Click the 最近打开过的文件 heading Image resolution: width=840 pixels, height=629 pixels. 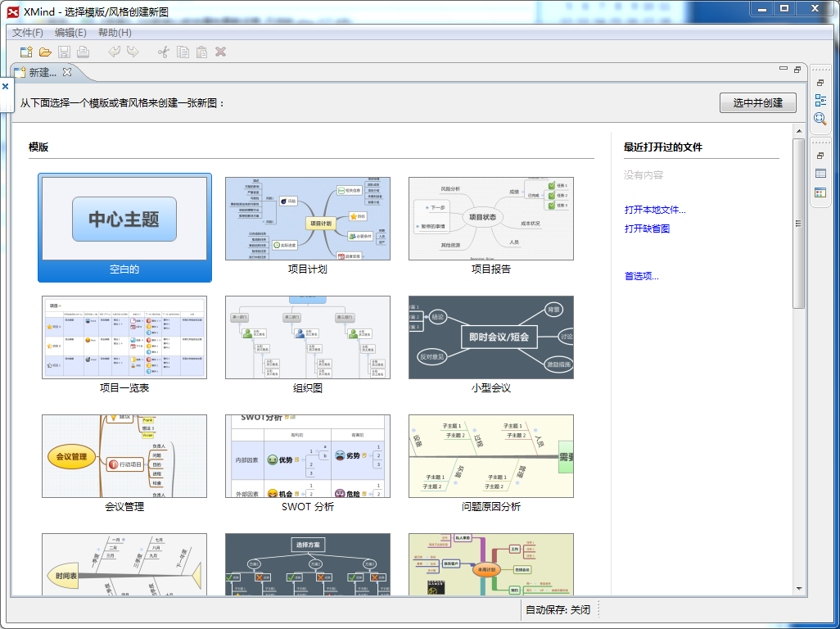click(662, 147)
